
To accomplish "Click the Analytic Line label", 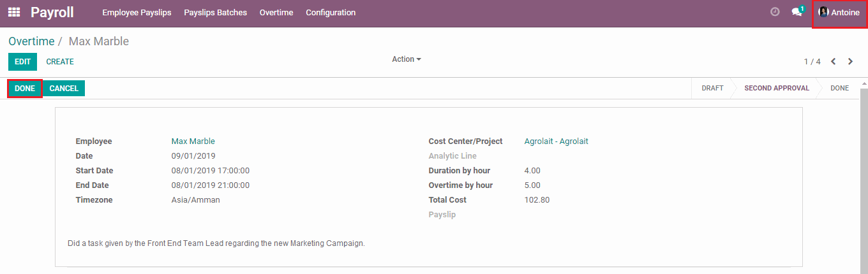I will tap(453, 156).
